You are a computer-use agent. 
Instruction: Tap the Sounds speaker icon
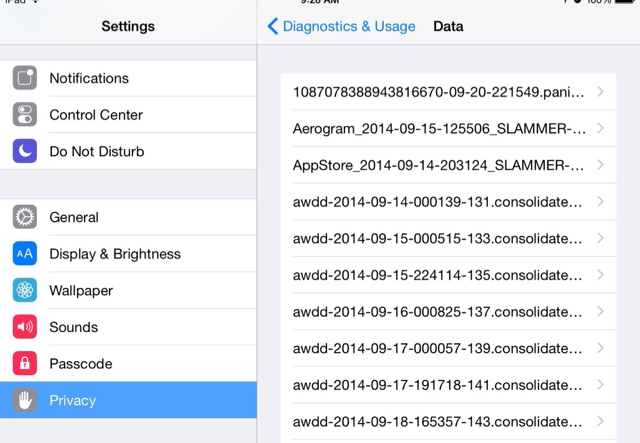click(x=25, y=327)
